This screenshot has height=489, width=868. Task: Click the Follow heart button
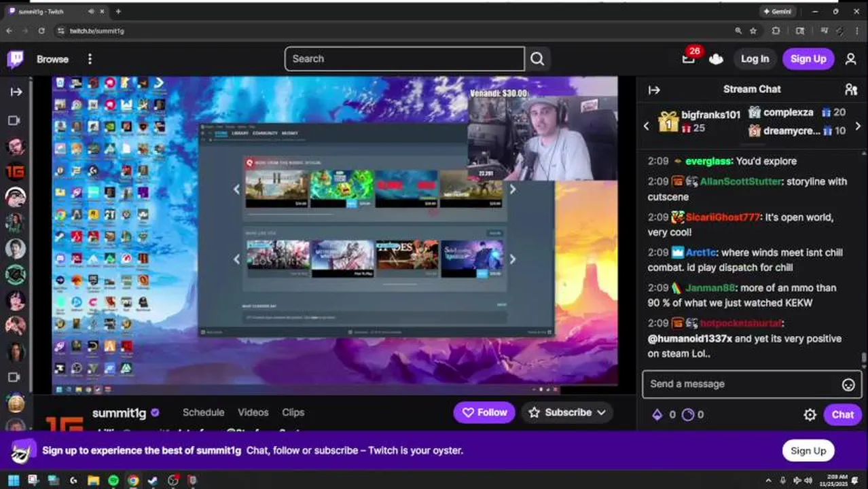[x=484, y=412]
